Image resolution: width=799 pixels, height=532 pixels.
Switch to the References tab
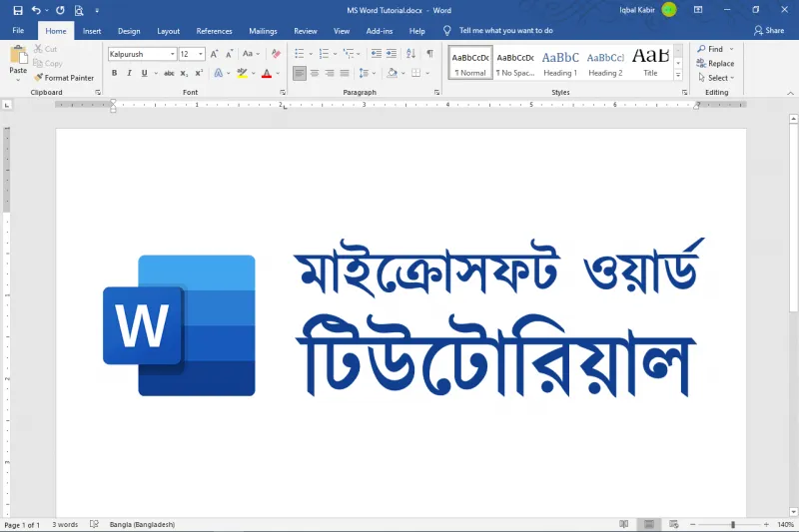click(214, 31)
